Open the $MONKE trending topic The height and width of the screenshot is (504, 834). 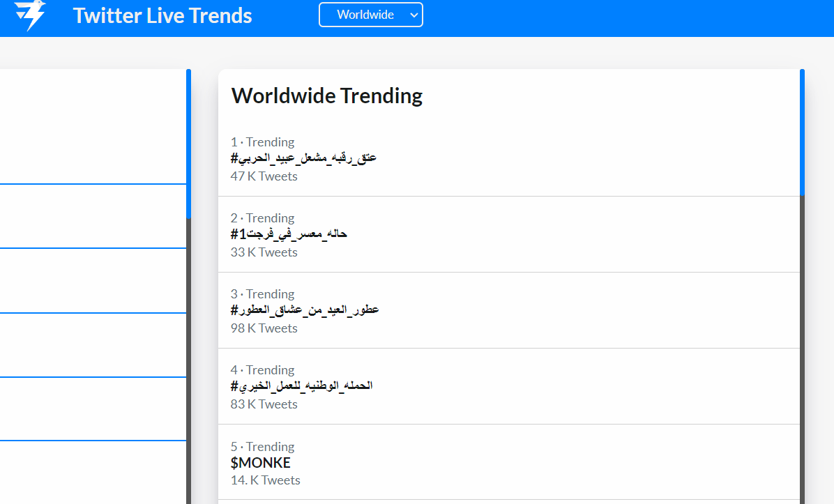pos(260,463)
